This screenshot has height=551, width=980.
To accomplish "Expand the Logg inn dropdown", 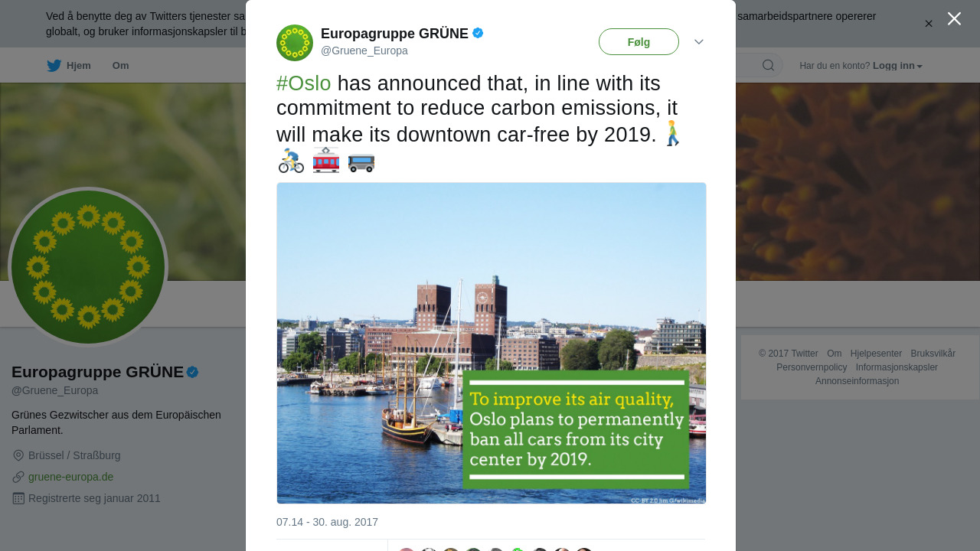I will point(897,66).
